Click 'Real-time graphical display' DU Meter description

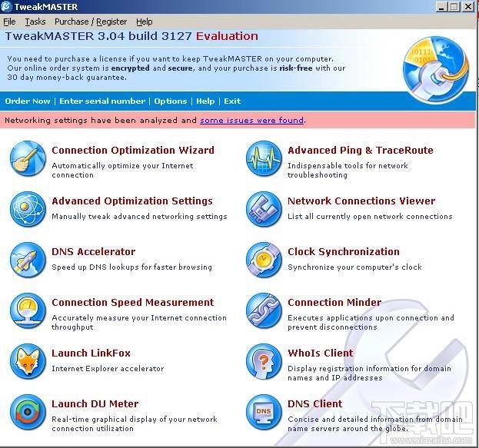click(x=135, y=423)
